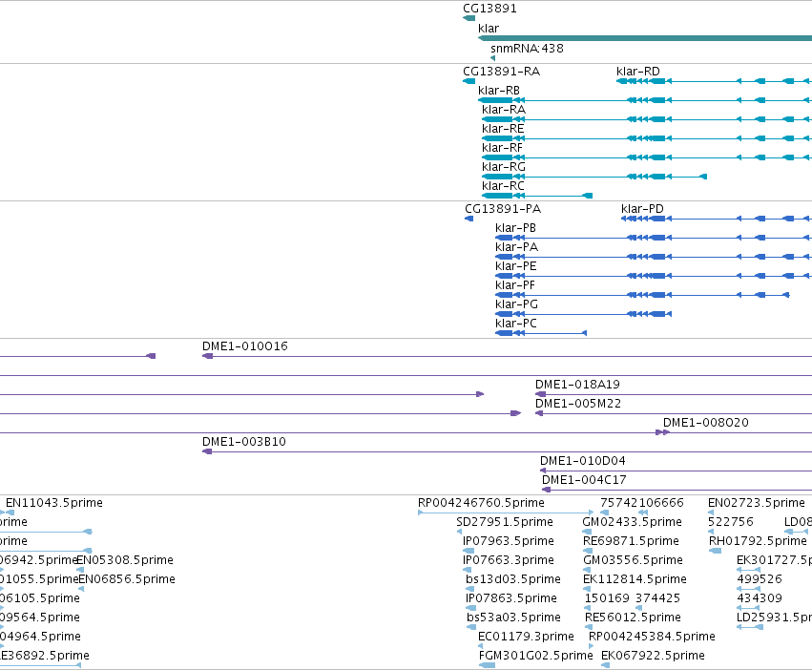Select EST RE69871.5prime

click(x=631, y=541)
